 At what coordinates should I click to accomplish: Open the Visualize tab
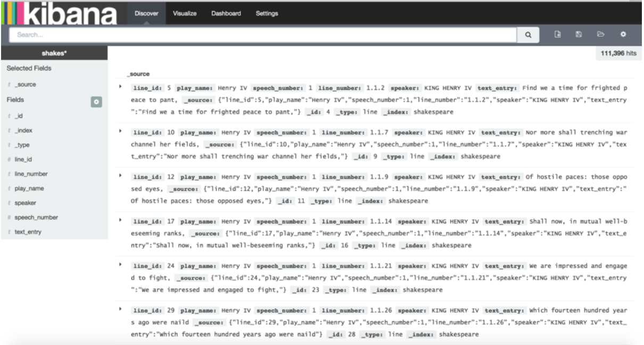pyautogui.click(x=185, y=13)
